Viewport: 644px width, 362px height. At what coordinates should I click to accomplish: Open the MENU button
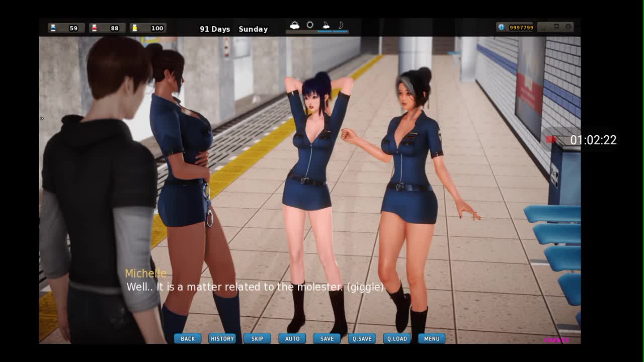tap(432, 339)
